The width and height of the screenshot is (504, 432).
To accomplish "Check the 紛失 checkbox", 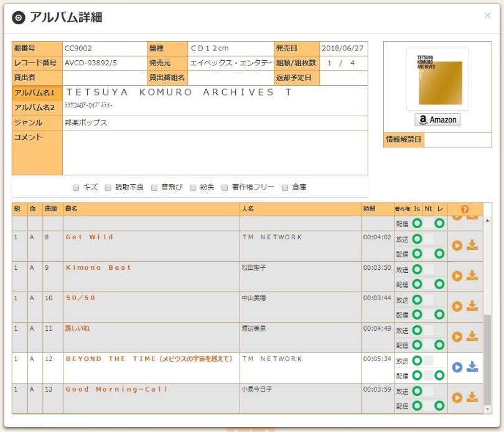I will 193,188.
